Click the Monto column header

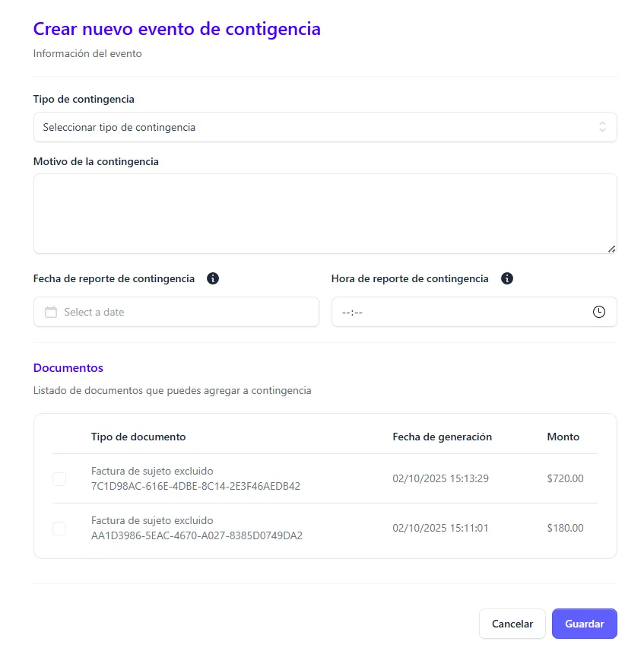tap(563, 437)
